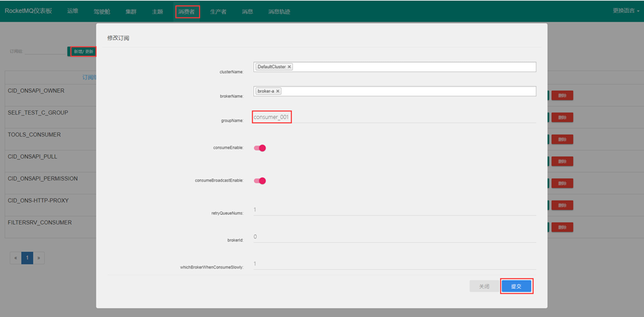Click the CID_ONSAPI_PERMISSION table cell
This screenshot has width=644, height=317.
tap(51, 183)
